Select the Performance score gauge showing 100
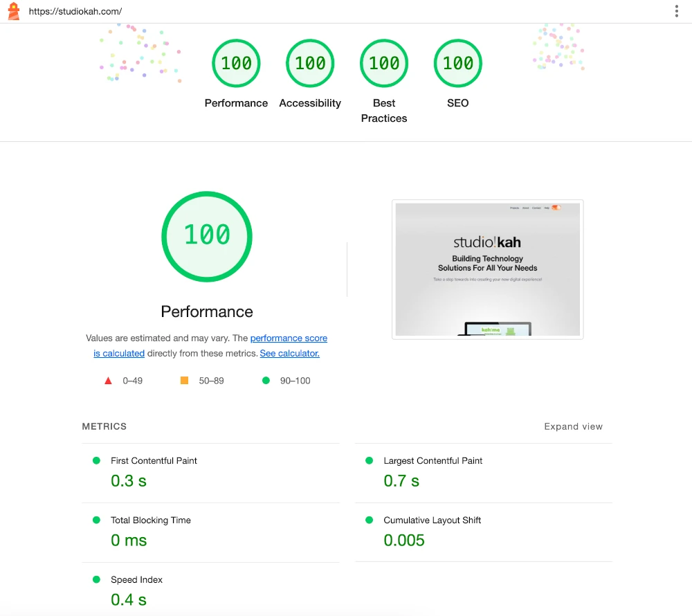 (x=236, y=63)
